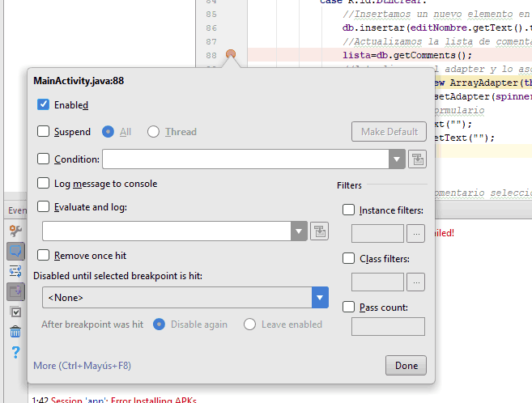Click into the Condition text field

coord(245,159)
